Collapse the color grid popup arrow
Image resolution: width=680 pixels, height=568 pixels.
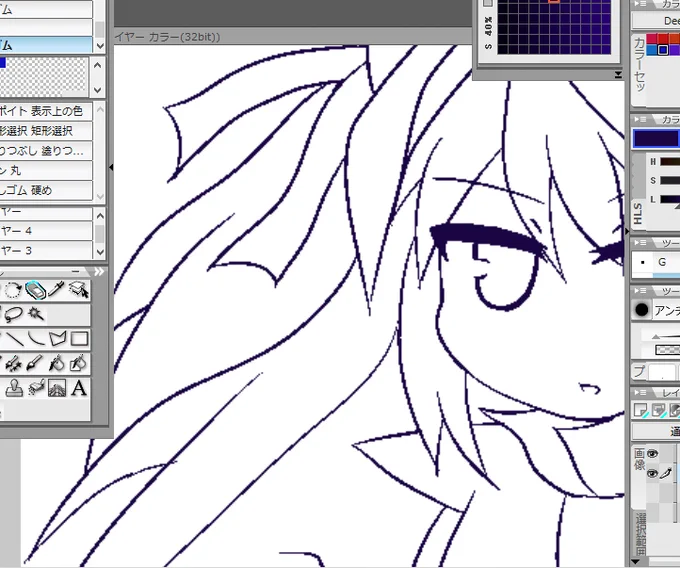[618, 75]
